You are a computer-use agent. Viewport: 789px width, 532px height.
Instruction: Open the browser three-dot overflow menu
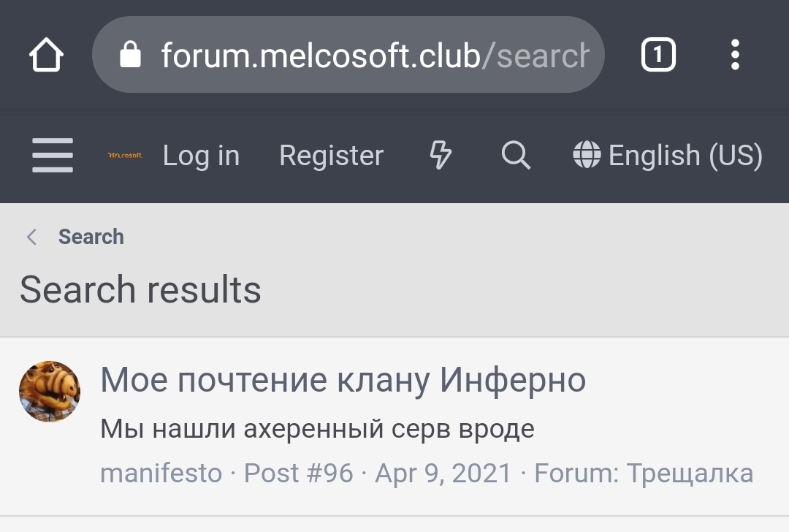pyautogui.click(x=735, y=54)
